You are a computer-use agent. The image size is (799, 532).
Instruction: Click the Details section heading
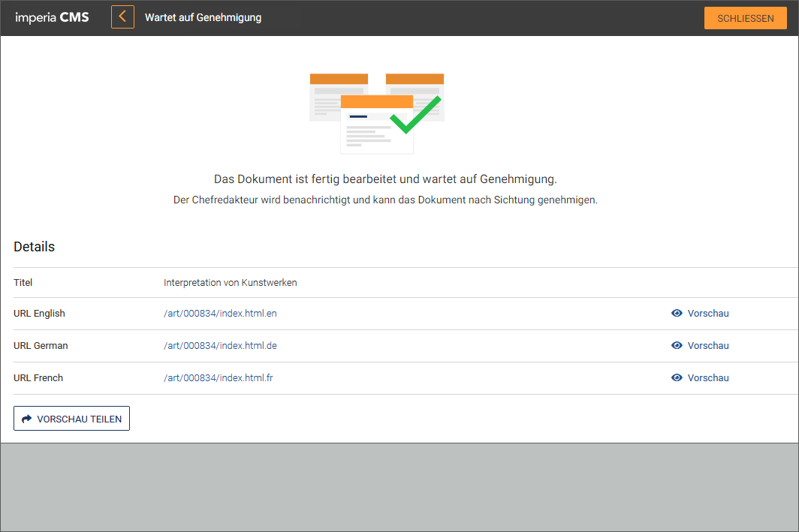(34, 246)
